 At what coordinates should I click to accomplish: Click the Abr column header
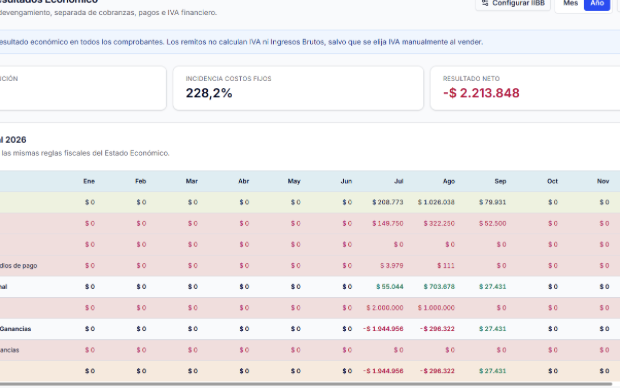coord(244,181)
